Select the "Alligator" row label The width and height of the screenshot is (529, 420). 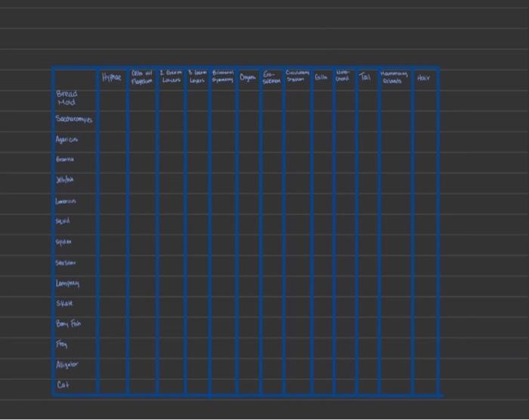click(67, 365)
